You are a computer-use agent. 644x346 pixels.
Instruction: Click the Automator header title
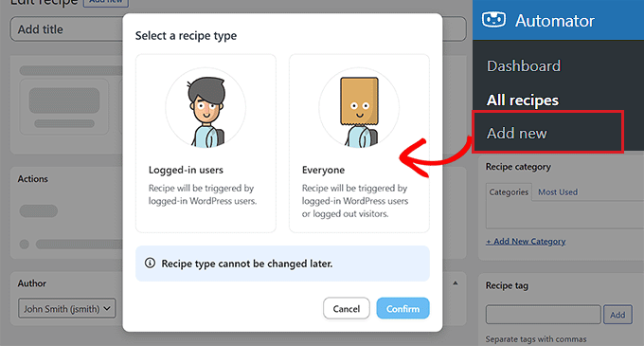pos(554,21)
